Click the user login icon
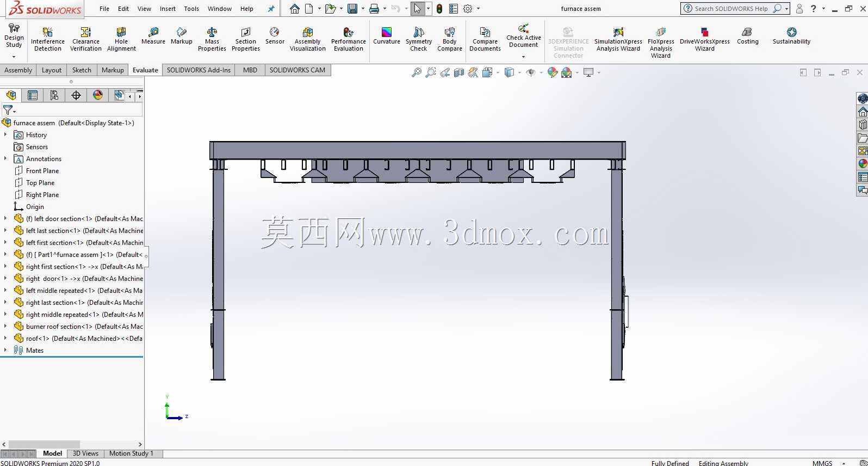 [x=799, y=9]
